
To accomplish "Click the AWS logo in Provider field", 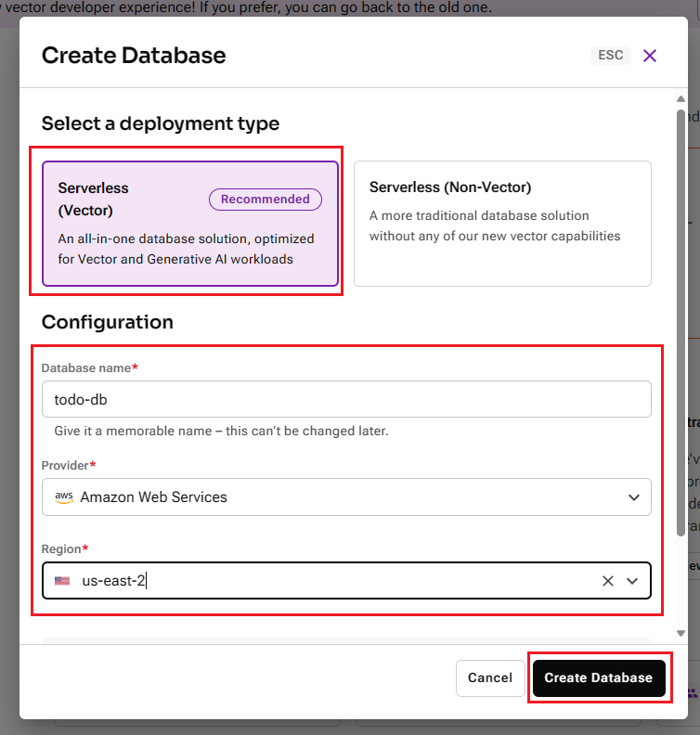I will (x=64, y=496).
